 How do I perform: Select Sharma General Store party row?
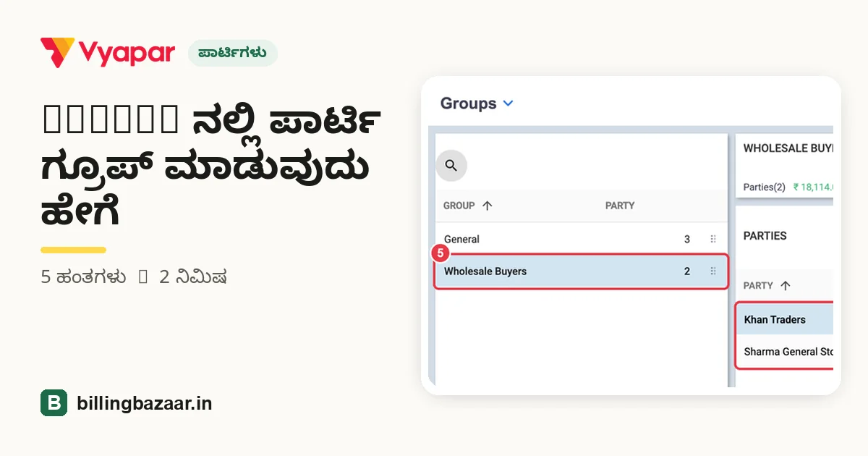pyautogui.click(x=786, y=352)
